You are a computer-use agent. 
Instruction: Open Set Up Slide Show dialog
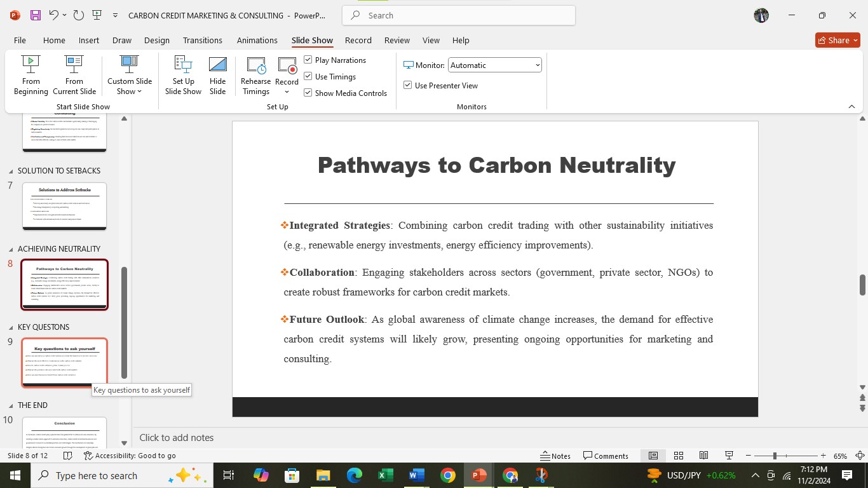click(x=183, y=75)
